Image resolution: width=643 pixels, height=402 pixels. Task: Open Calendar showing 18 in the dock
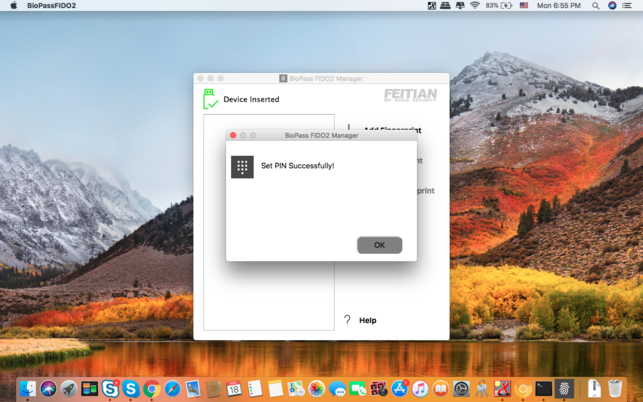[234, 388]
